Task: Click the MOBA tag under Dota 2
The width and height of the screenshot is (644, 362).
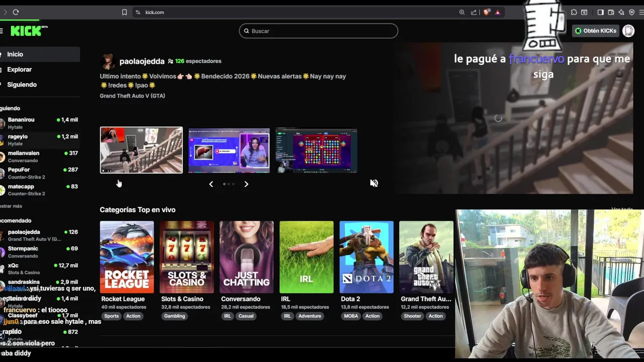Action: [x=351, y=316]
